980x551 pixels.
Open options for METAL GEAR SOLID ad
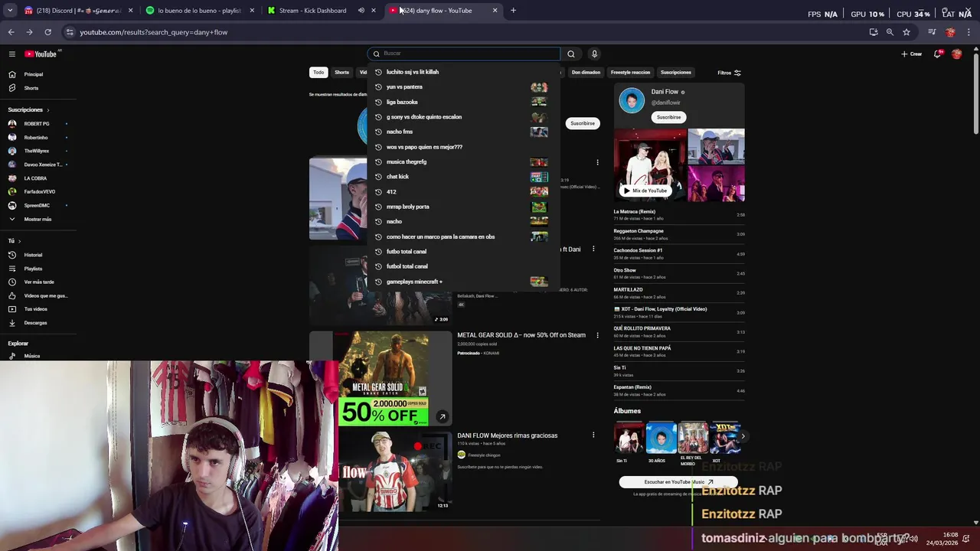click(597, 335)
